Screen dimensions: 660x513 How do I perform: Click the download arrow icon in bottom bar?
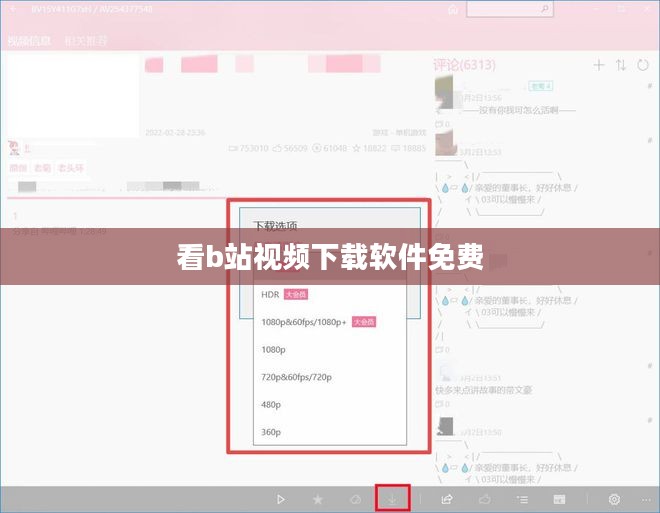pos(392,499)
